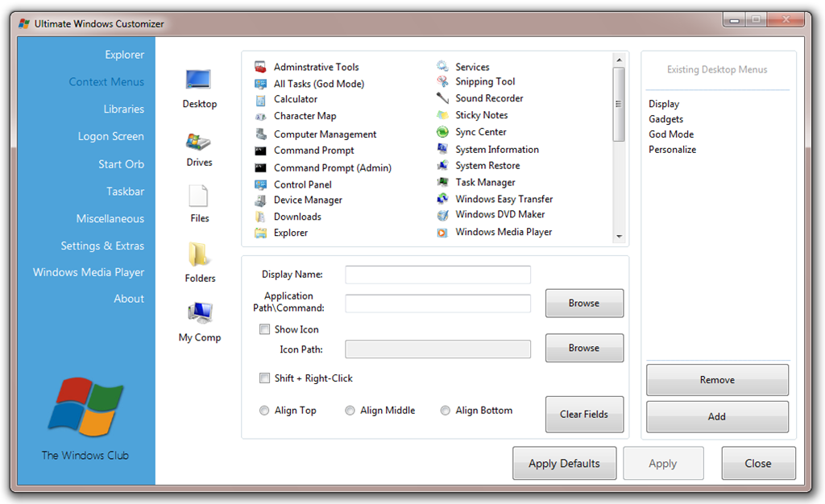Click the Downloads folder icon
Screen dimensions: 825x504
coord(260,217)
